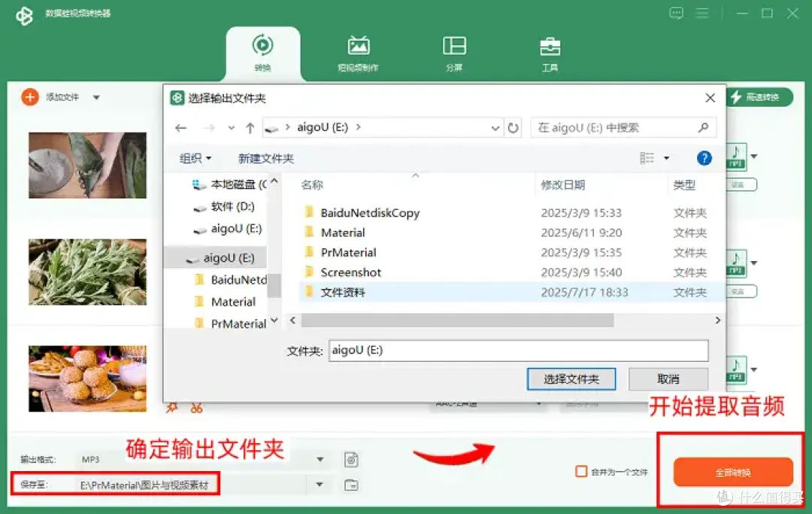Viewport: 812px width, 514px height.
Task: Select PrMaterial folder in navigation tree
Action: [x=231, y=324]
